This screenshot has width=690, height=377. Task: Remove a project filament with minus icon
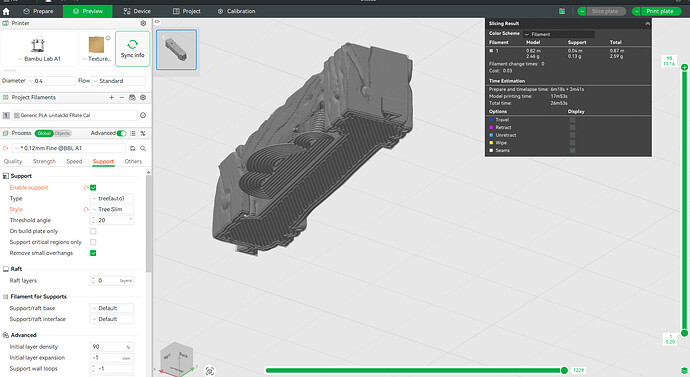click(x=122, y=98)
